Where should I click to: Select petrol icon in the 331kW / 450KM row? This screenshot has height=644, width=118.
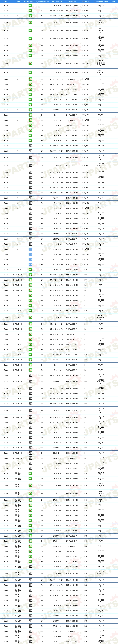coord(30,136)
